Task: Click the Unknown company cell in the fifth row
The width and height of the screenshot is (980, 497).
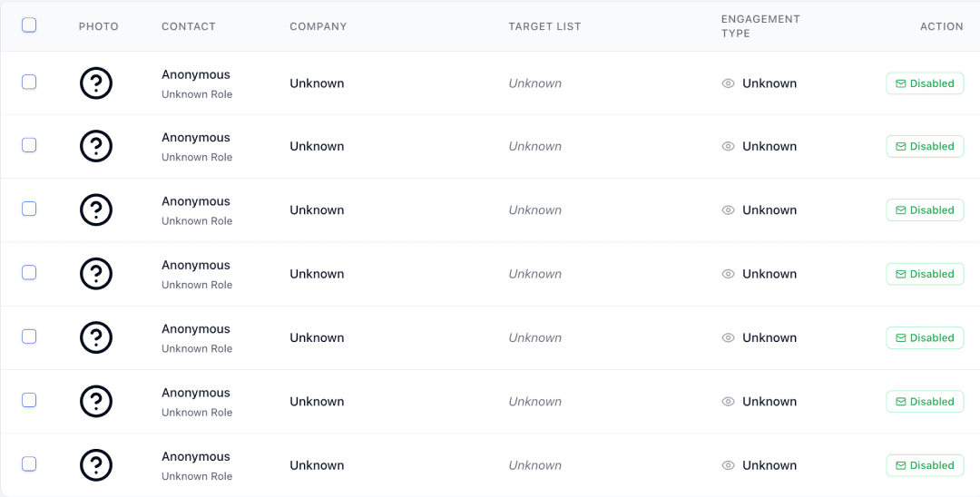Action: (x=317, y=337)
